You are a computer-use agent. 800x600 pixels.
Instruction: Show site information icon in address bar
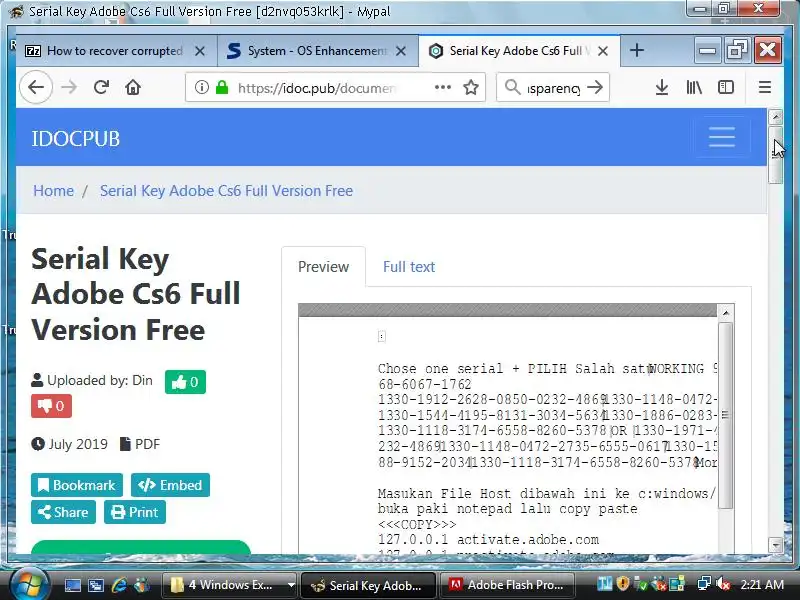click(x=202, y=87)
